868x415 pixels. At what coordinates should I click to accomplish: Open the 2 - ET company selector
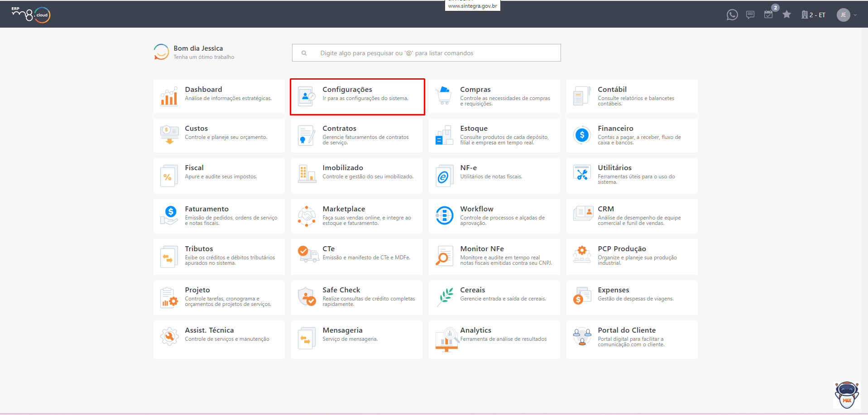click(813, 15)
